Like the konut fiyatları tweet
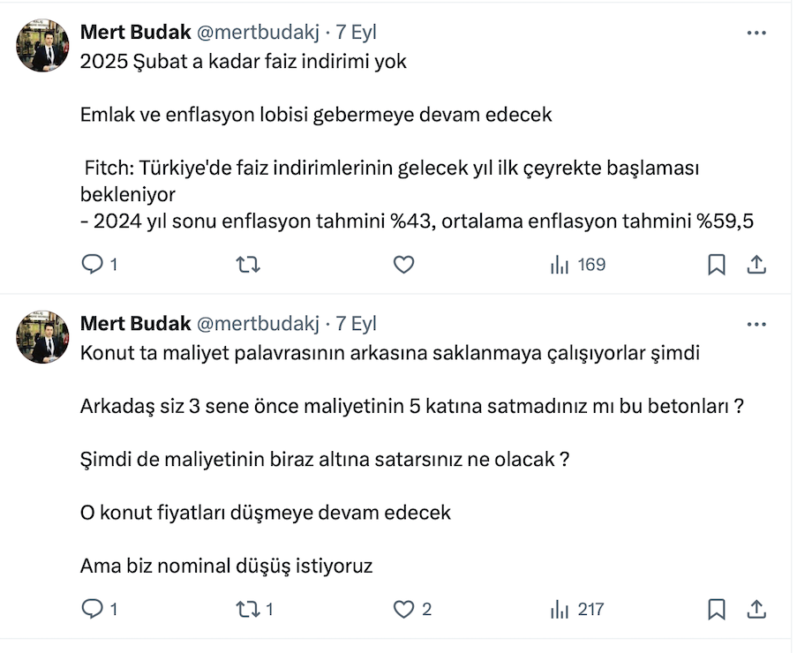 [403, 609]
